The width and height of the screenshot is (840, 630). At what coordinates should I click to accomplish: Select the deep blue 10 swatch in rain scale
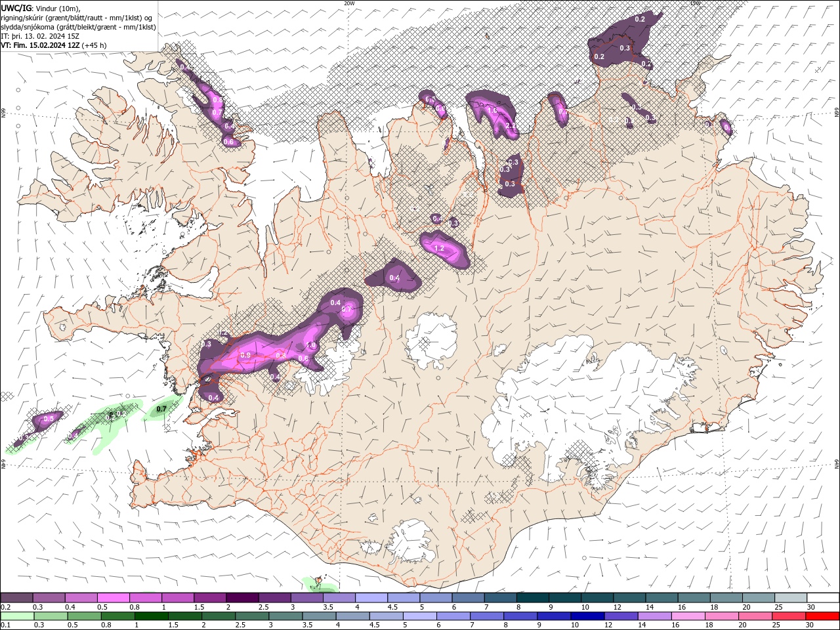587,616
